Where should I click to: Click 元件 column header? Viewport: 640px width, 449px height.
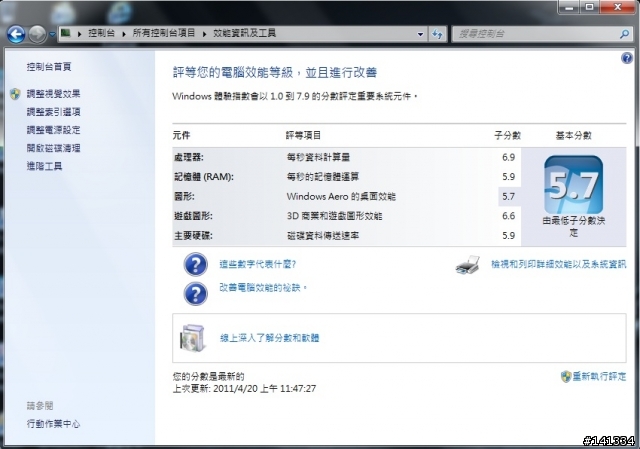click(x=181, y=135)
